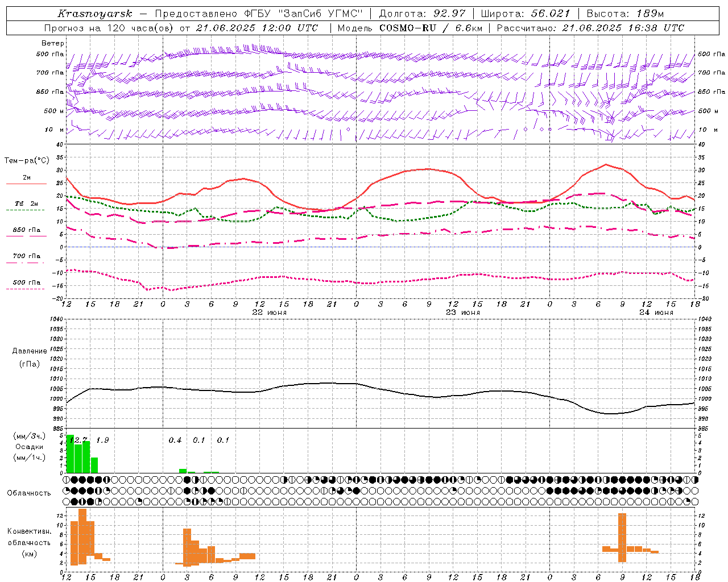Click the 'Высота: 189м' elevation text

pos(625,14)
